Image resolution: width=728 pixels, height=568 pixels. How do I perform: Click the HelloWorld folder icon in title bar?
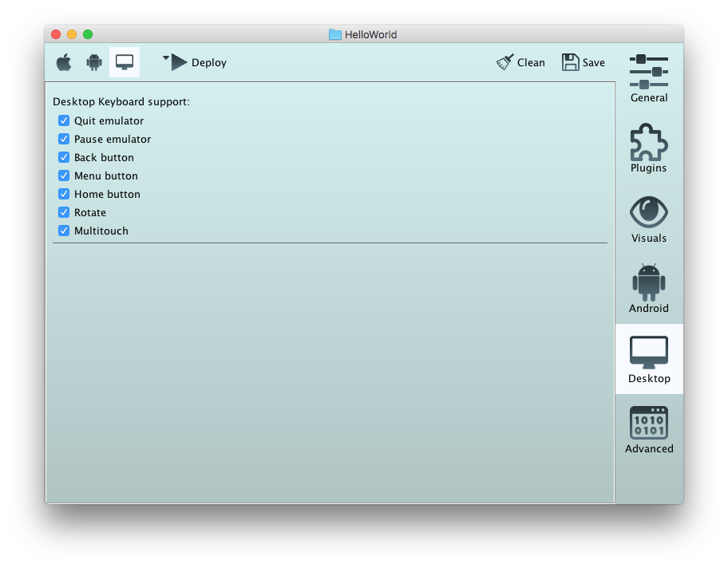click(335, 34)
